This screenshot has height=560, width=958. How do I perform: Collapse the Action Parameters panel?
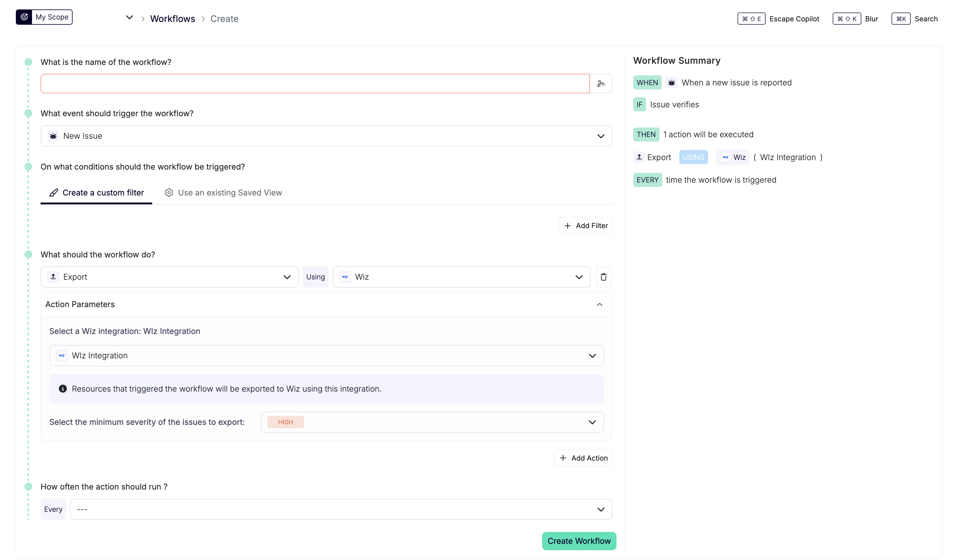[599, 304]
